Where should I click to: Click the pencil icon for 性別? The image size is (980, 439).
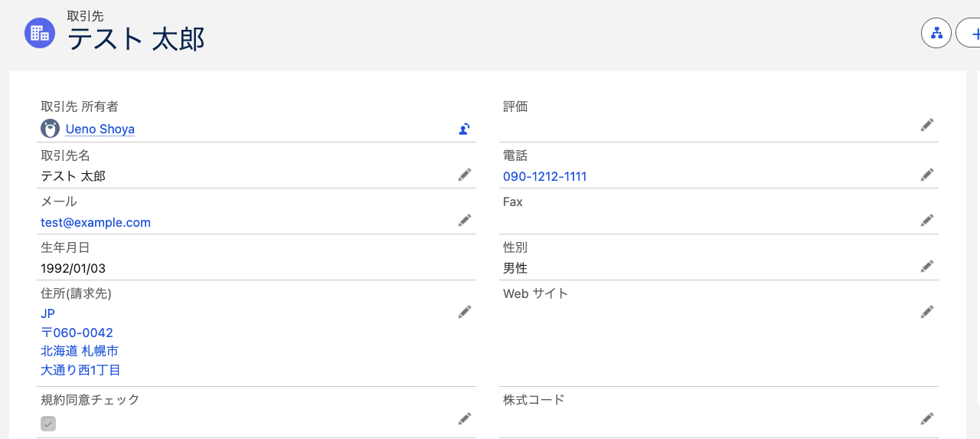point(927,267)
